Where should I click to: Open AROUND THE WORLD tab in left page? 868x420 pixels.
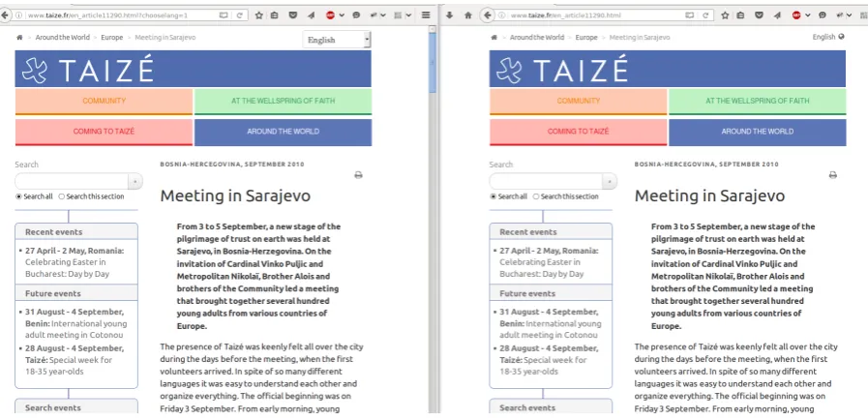pos(283,132)
